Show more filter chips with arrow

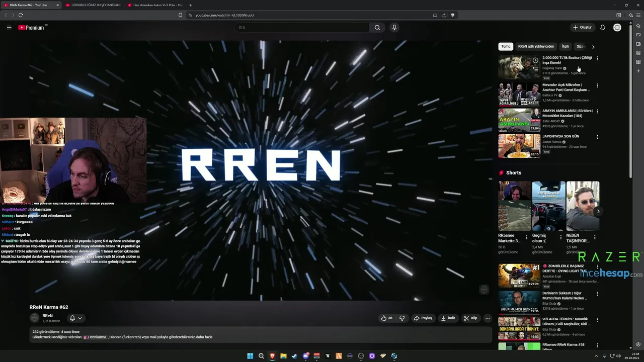pyautogui.click(x=593, y=47)
